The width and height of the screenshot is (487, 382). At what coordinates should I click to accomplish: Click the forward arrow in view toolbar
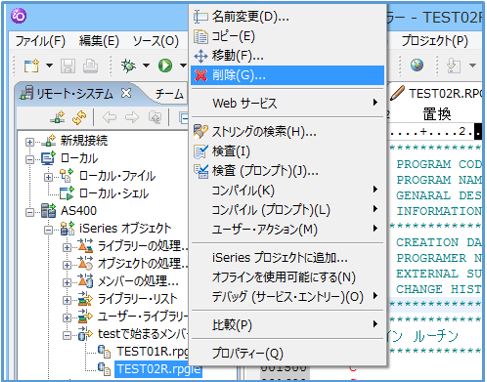[x=132, y=117]
